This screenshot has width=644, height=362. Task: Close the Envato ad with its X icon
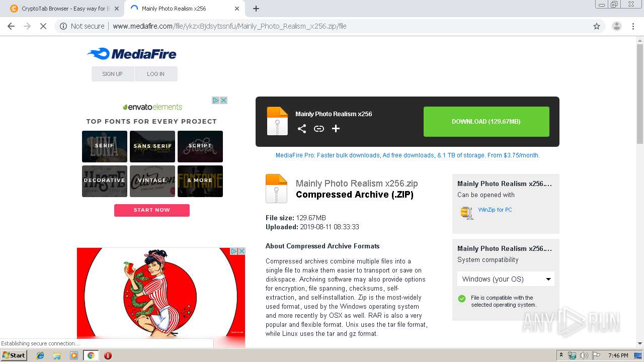224,101
